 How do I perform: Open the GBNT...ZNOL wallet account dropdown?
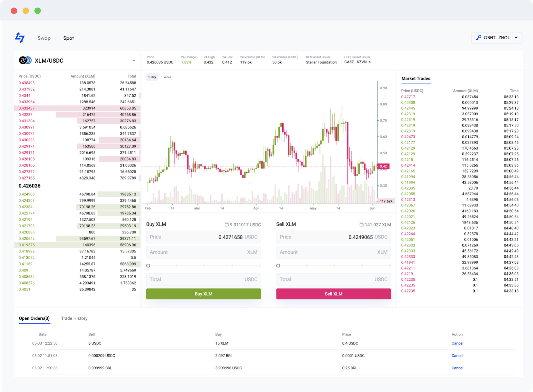497,38
